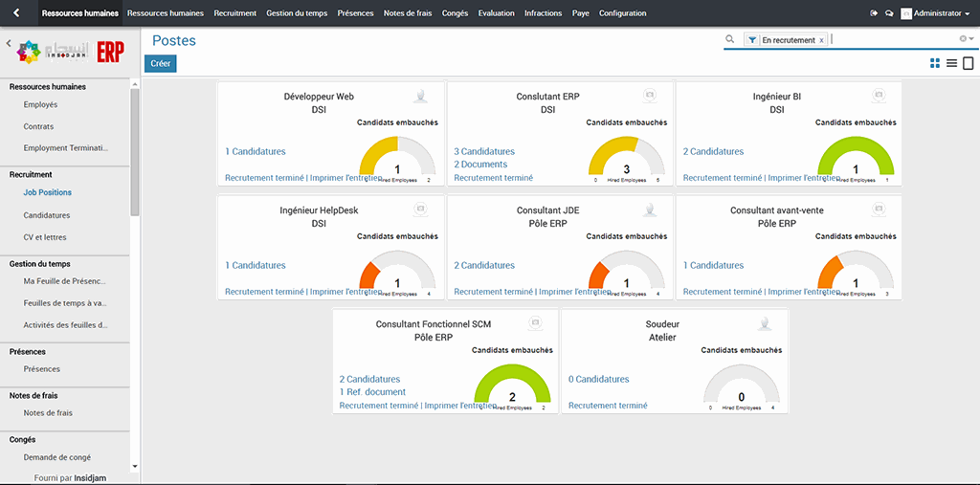The width and height of the screenshot is (980, 485).
Task: Collapse the sidebar with the chevron
Action: 9,44
